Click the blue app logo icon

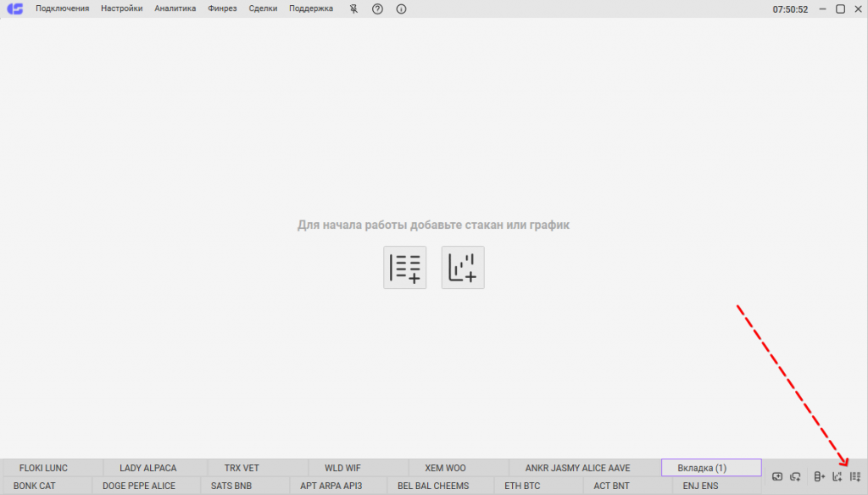click(15, 8)
